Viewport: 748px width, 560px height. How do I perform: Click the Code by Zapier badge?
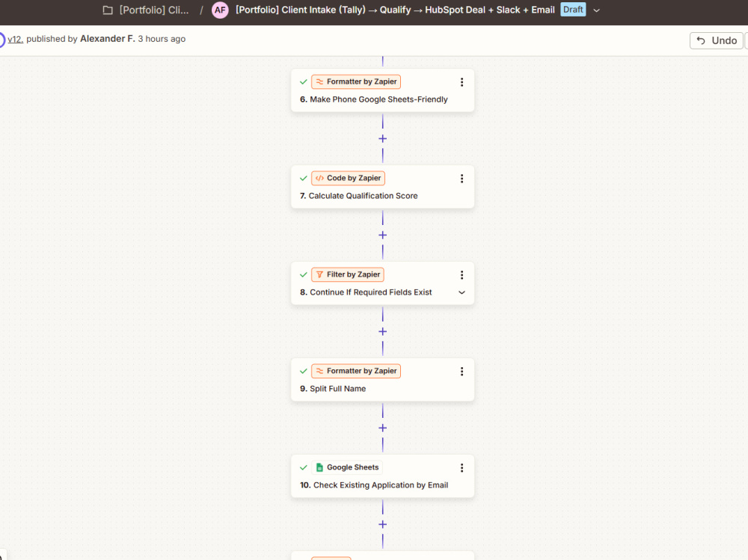pyautogui.click(x=349, y=178)
